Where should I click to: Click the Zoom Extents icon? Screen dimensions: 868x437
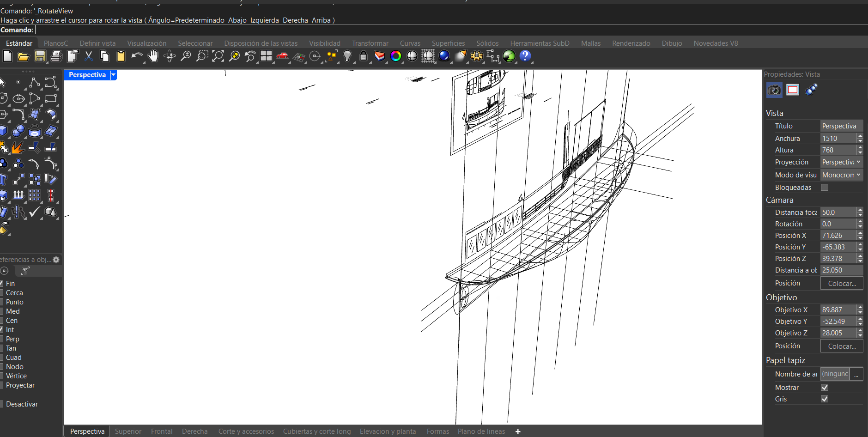point(218,56)
